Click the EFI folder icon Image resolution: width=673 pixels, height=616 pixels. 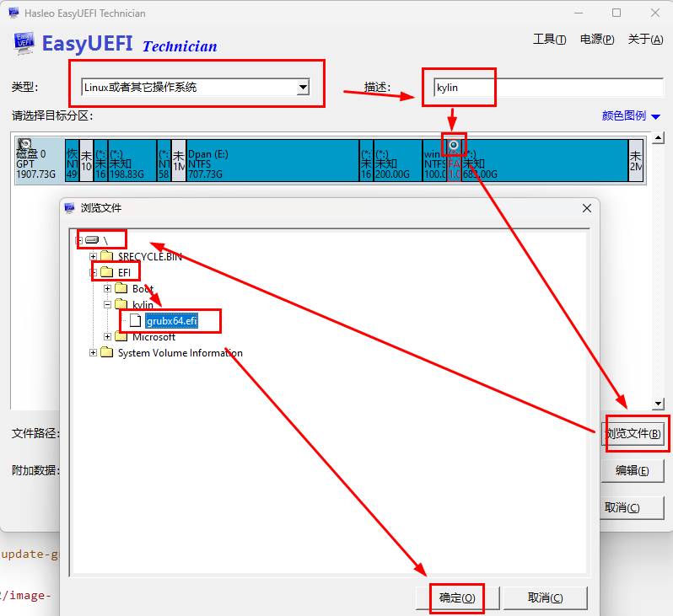[x=106, y=272]
